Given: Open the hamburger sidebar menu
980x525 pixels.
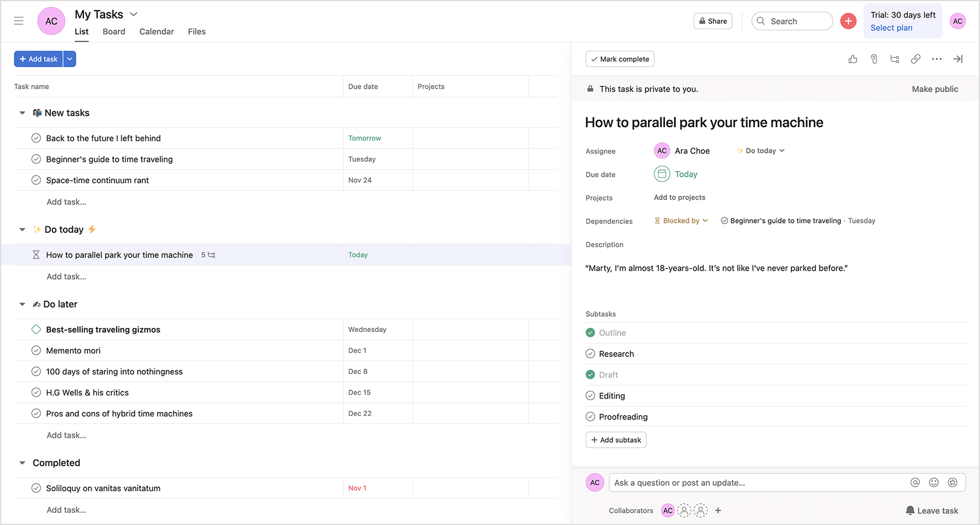Looking at the screenshot, I should pyautogui.click(x=19, y=21).
